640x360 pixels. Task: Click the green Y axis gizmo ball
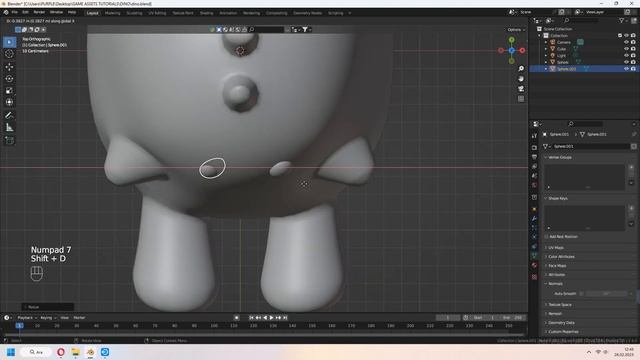tap(511, 40)
